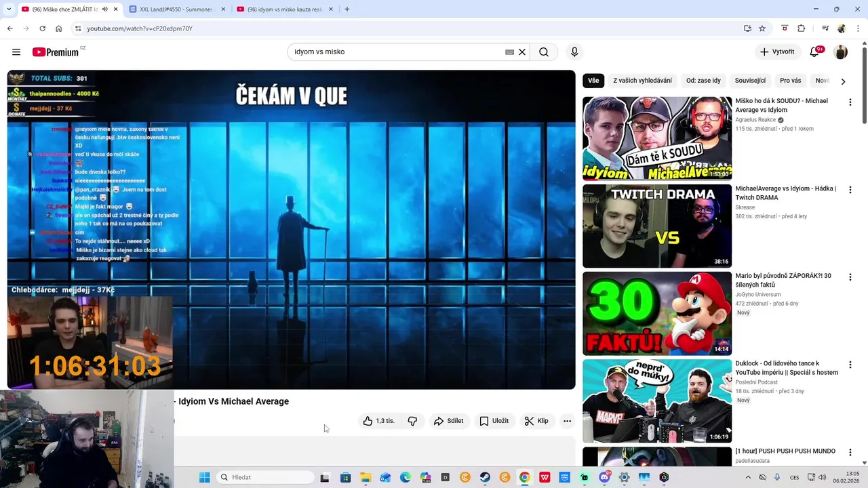Open options for Mario 30 šílených faktů video
868x488 pixels.
coord(850,277)
